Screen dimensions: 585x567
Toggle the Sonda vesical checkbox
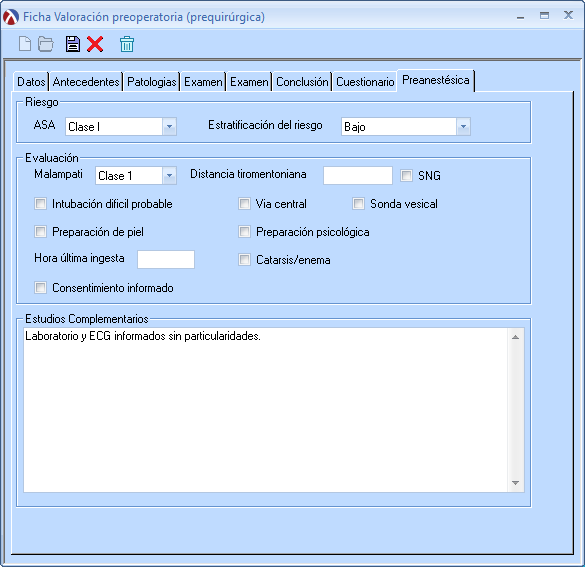coord(358,204)
